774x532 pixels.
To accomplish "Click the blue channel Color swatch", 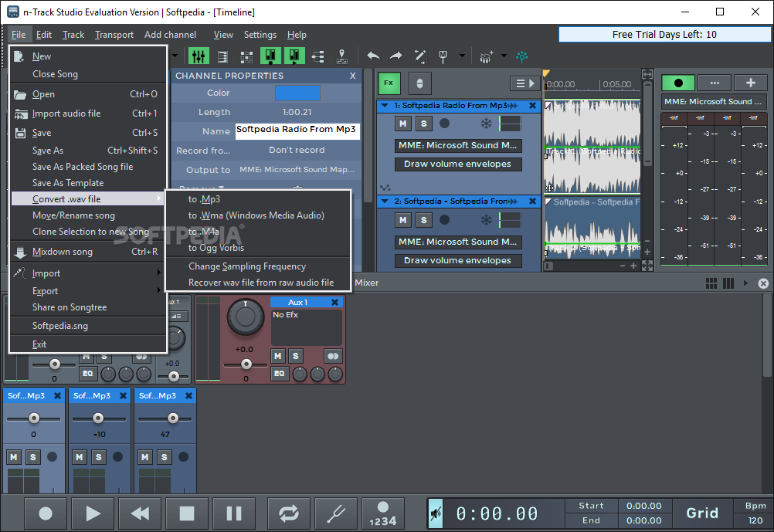I will pos(297,93).
